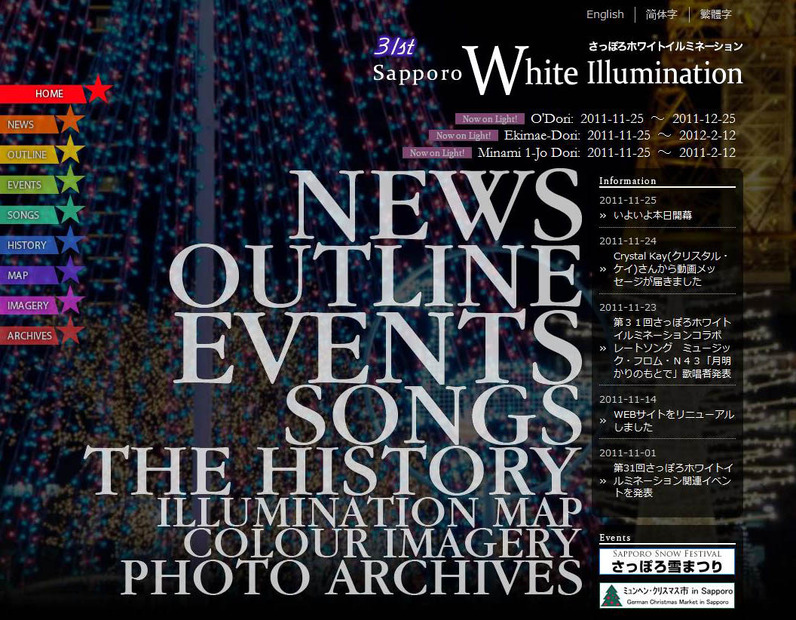Viewport: 796px width, 620px height.
Task: Click the O'Dori date range text
Action: tap(658, 119)
